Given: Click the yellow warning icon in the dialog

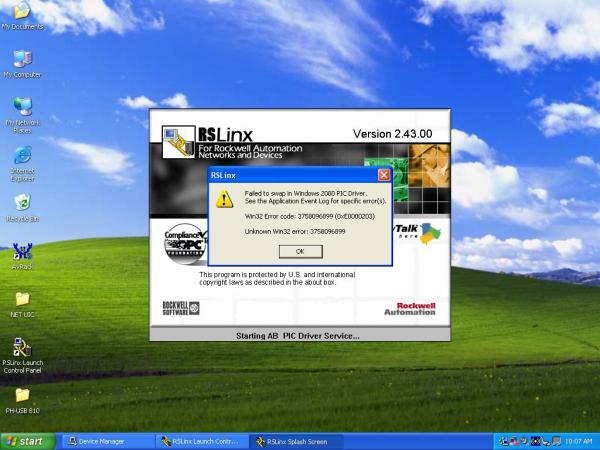Looking at the screenshot, I should [224, 199].
